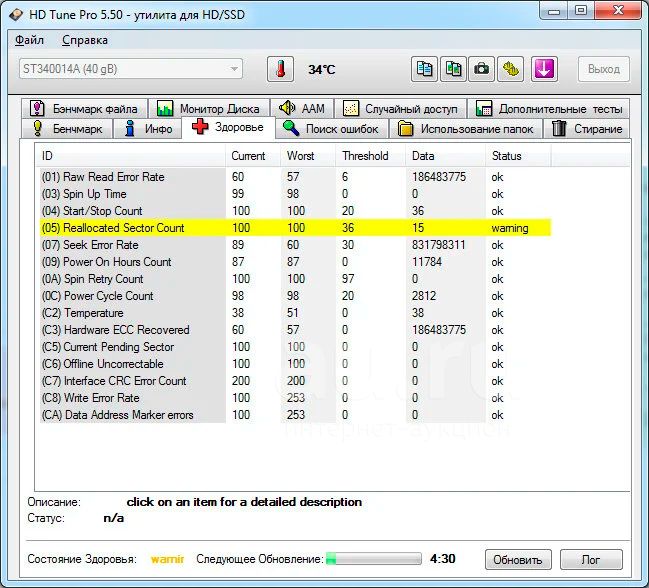Click data value 2812

point(424,296)
